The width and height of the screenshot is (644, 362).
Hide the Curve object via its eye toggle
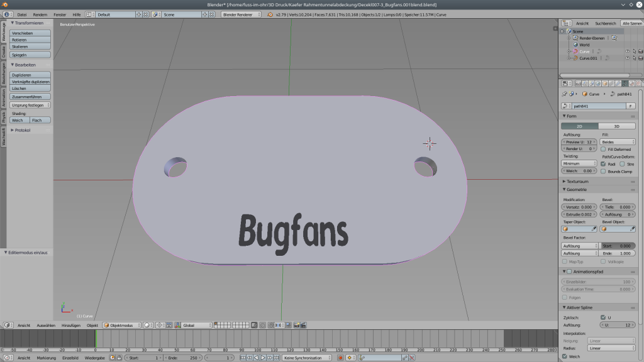point(628,52)
